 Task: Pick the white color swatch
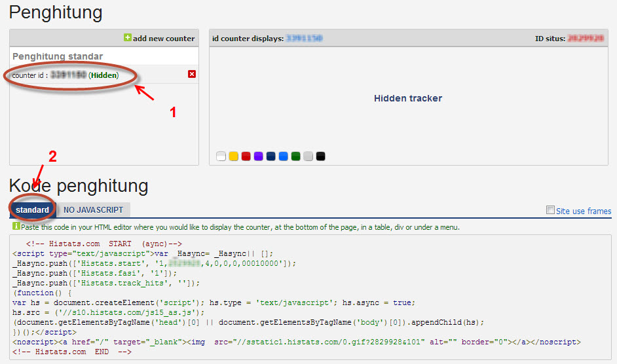221,156
